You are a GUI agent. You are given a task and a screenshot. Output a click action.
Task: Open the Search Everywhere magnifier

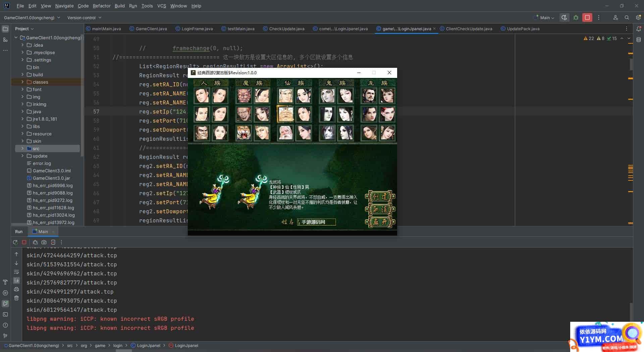(627, 17)
